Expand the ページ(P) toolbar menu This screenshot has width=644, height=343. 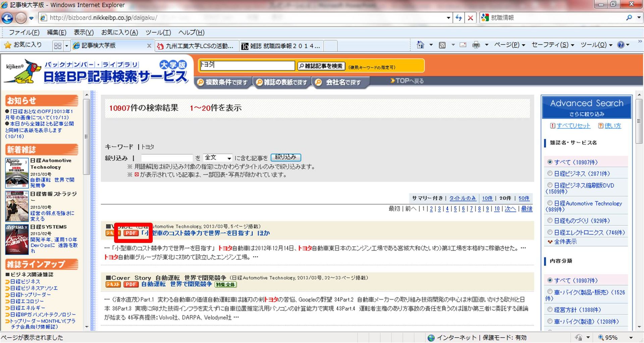tap(509, 45)
